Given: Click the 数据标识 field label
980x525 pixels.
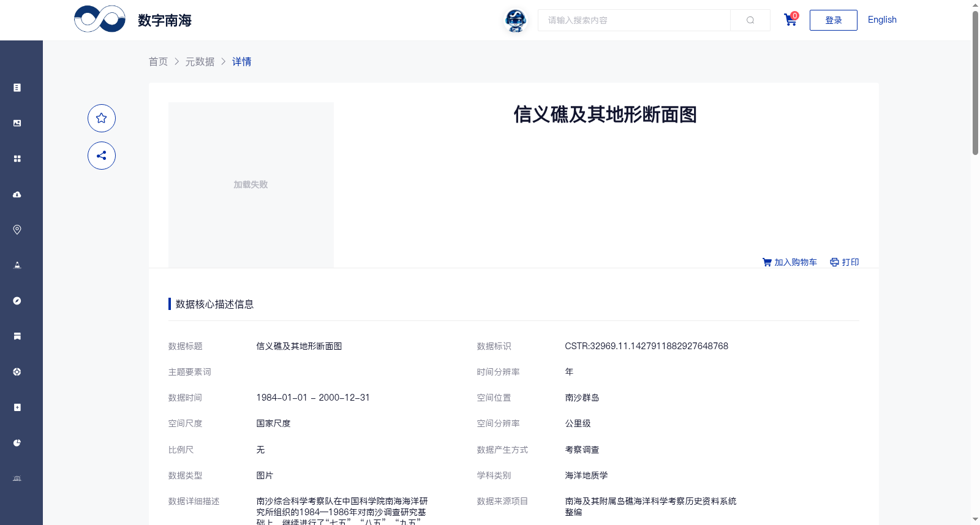Looking at the screenshot, I should [494, 346].
